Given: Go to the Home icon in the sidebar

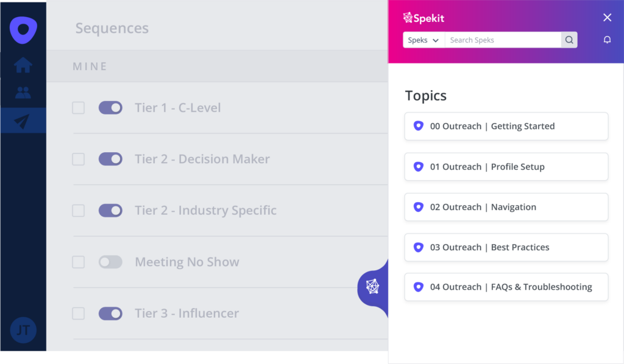Looking at the screenshot, I should pyautogui.click(x=23, y=65).
